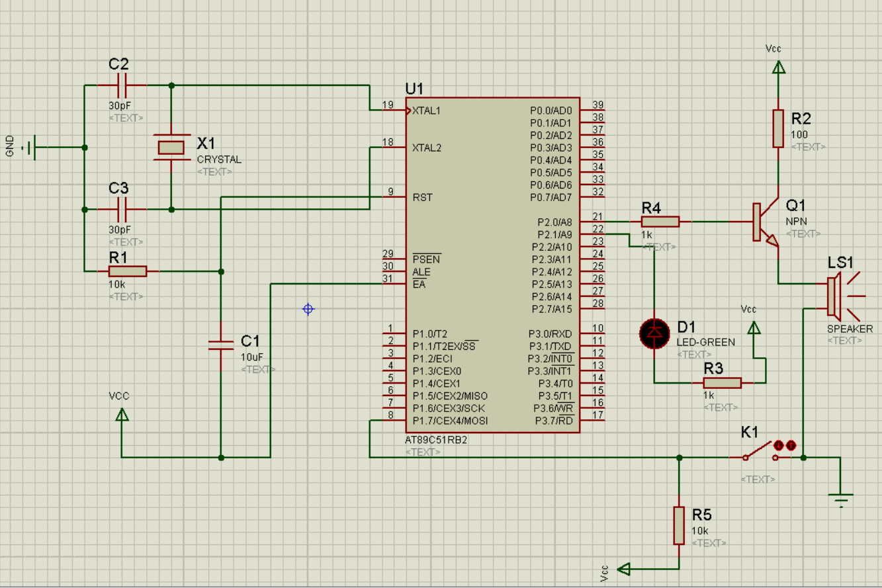This screenshot has height=588, width=882.
Task: Select resistor R5 10k body
Action: [x=679, y=525]
